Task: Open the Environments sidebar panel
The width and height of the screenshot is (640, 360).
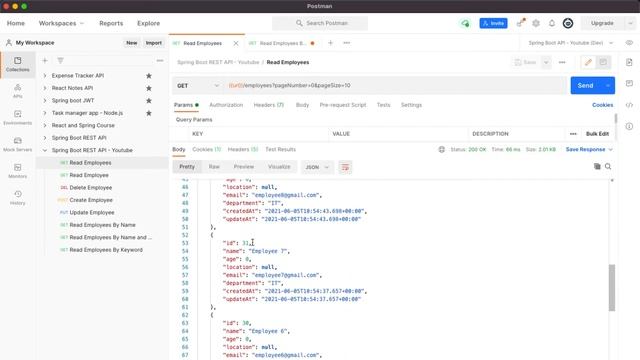Action: (18, 118)
